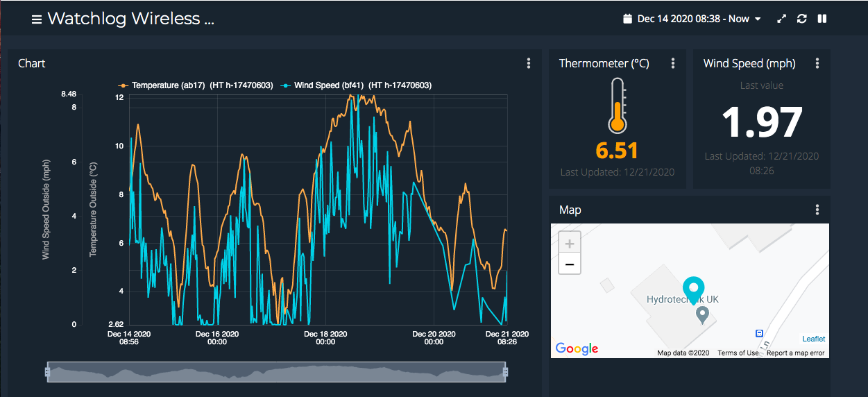Viewport: 868px width, 397px height.
Task: Open Thermometer widget options menu
Action: (x=673, y=63)
